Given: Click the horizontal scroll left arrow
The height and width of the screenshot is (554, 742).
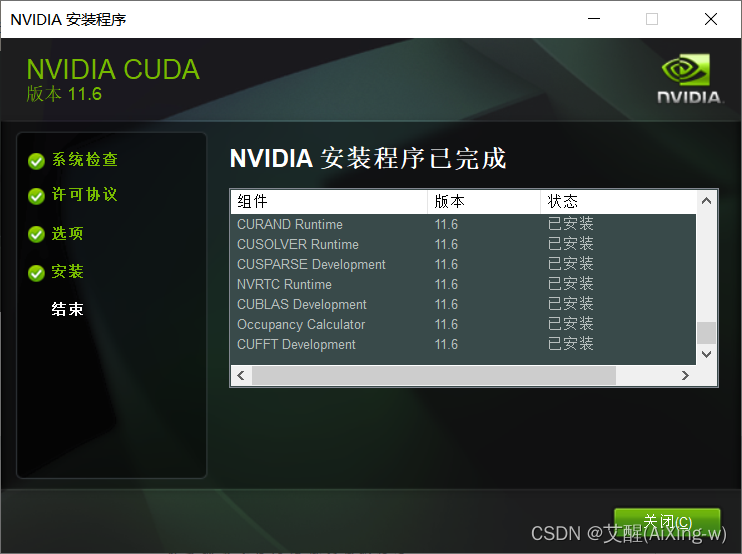Looking at the screenshot, I should (x=241, y=376).
